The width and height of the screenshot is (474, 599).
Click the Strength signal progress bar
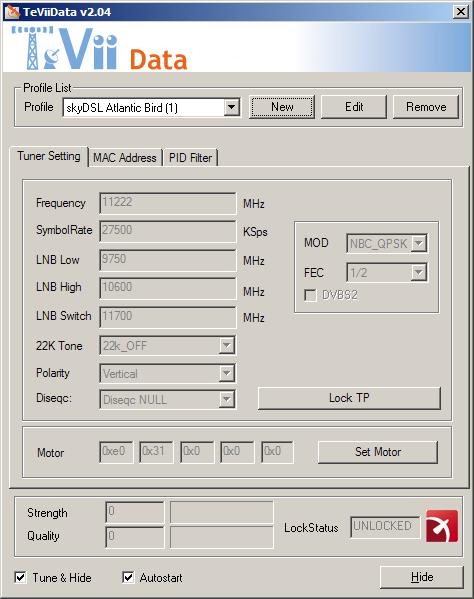click(222, 512)
